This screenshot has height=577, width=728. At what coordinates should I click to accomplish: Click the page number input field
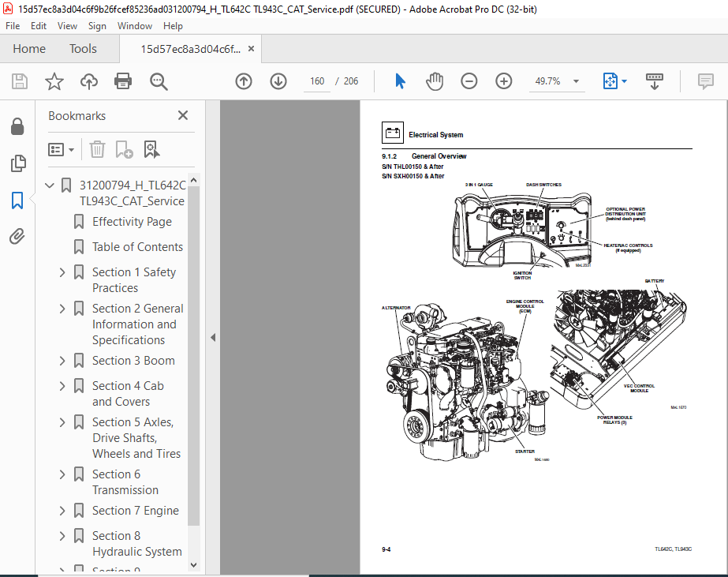click(x=317, y=81)
